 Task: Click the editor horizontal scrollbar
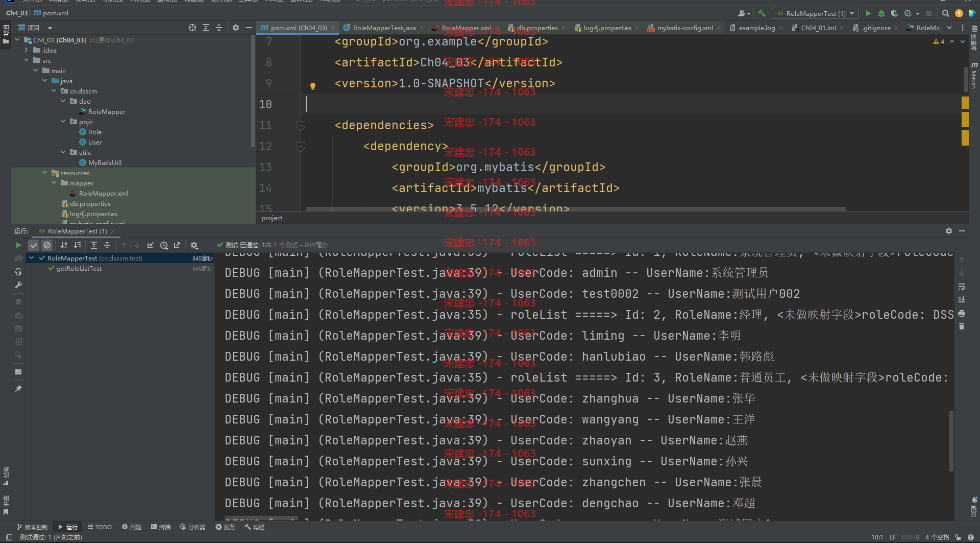576,209
